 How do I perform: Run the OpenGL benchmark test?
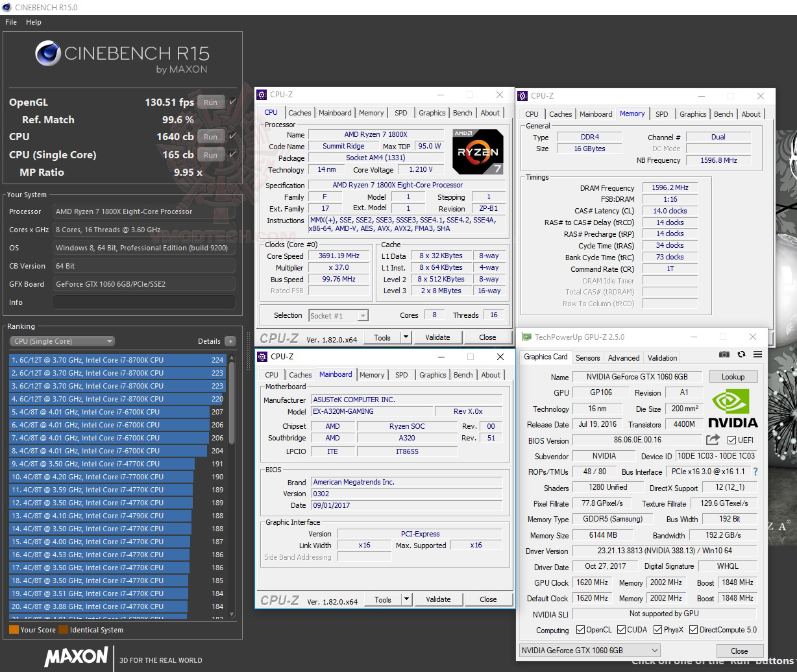tap(210, 102)
